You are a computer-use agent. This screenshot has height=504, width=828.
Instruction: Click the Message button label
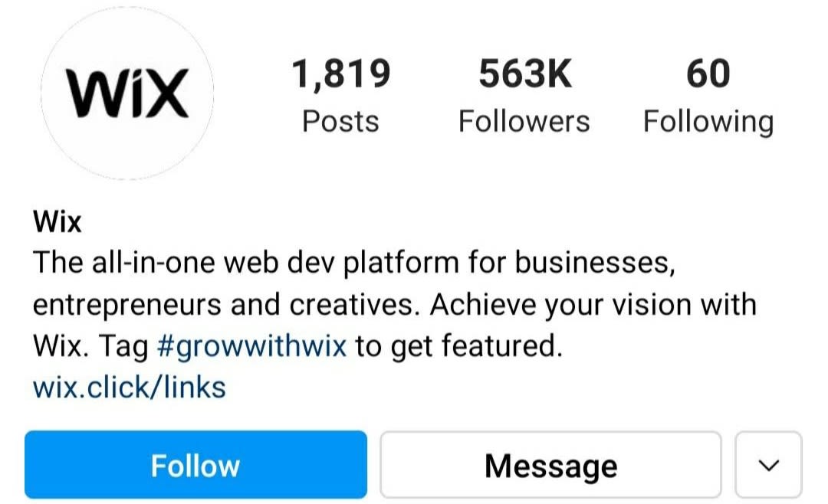[x=550, y=464]
